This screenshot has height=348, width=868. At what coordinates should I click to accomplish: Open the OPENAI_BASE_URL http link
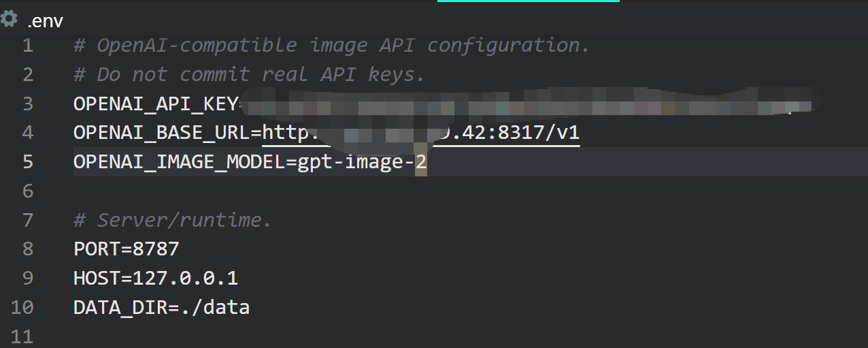[x=421, y=132]
